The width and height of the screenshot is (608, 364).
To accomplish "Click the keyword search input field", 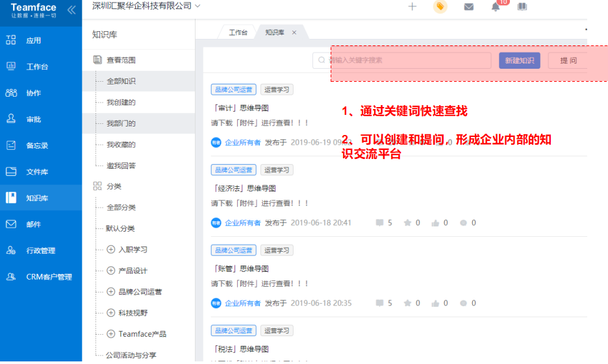I will [401, 60].
